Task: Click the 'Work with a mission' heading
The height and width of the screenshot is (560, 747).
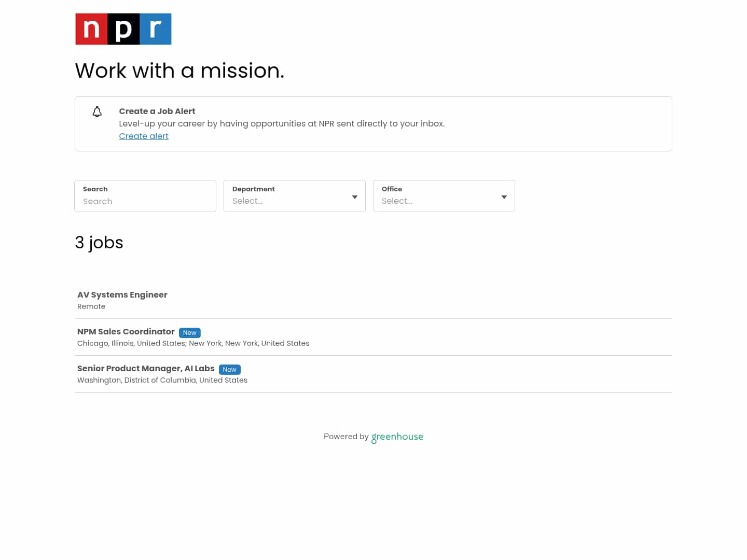Action: pyautogui.click(x=179, y=71)
